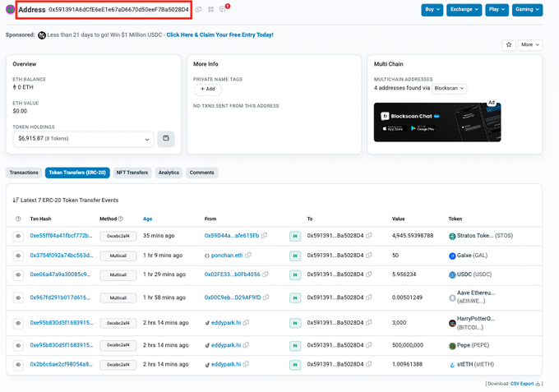The width and height of the screenshot is (559, 392).
Task: Open the ponchan.eth sender link
Action: pos(227,255)
